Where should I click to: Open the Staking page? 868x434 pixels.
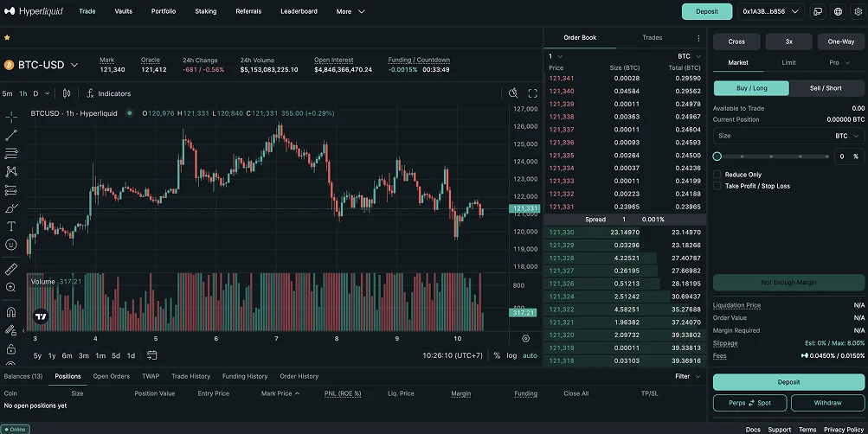tap(205, 11)
